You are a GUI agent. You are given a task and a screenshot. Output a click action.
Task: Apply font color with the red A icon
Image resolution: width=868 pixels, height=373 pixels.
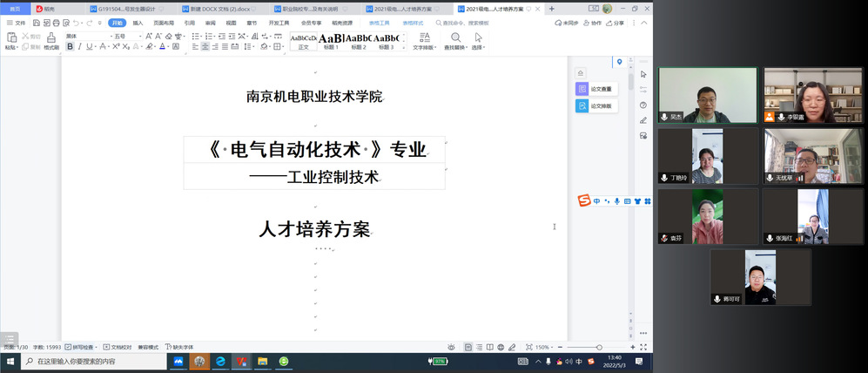163,47
